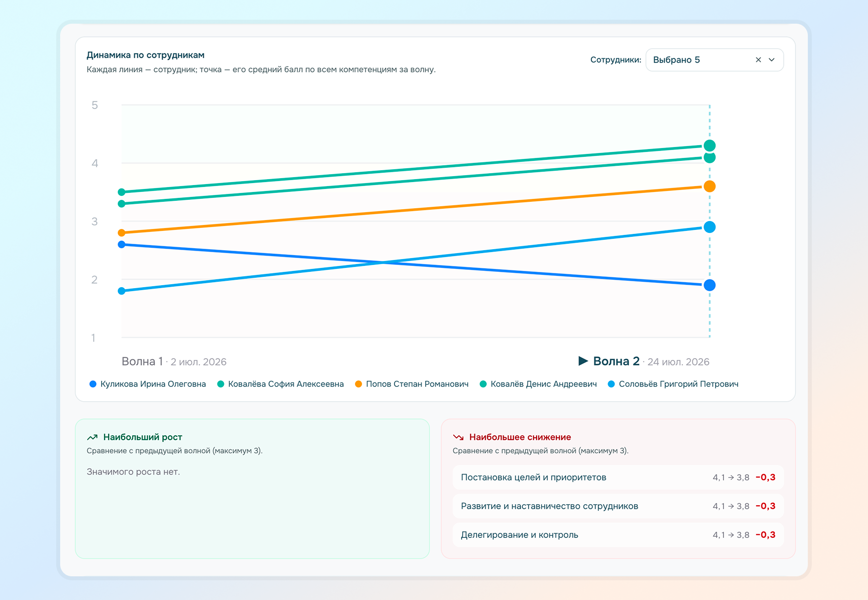Click the light blue Wave 1 point at 1.8

pyautogui.click(x=122, y=291)
